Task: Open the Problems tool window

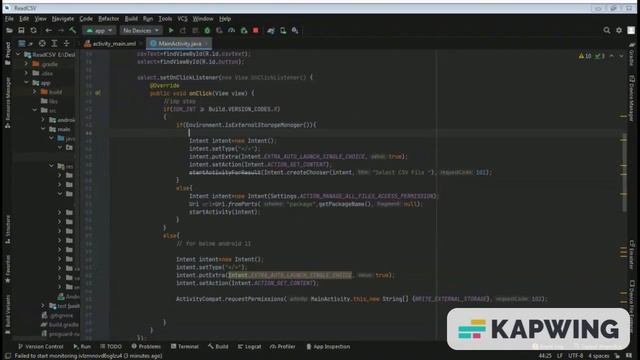Action: tap(146, 347)
